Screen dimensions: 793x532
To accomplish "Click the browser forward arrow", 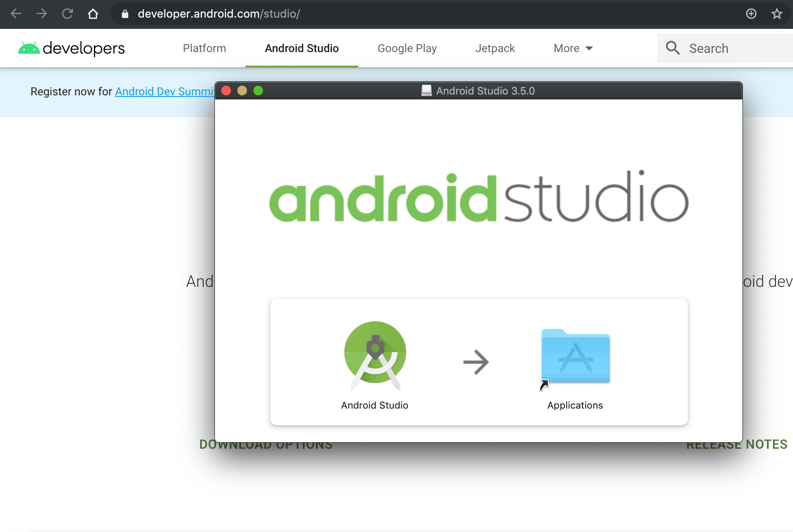I will point(42,14).
